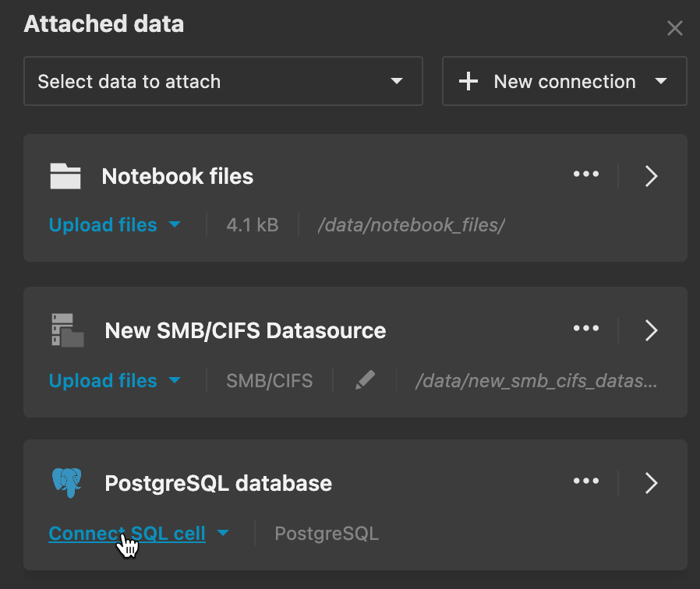Open the Connect SQL cell dropdown arrow

pos(224,533)
